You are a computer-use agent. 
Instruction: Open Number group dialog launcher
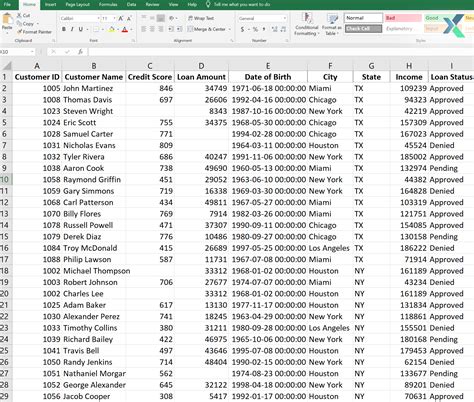pos(287,41)
